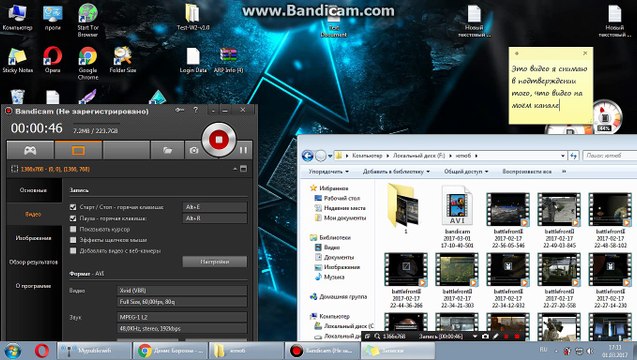Add a new sticky note with plus
637x360 pixels.
click(x=516, y=53)
